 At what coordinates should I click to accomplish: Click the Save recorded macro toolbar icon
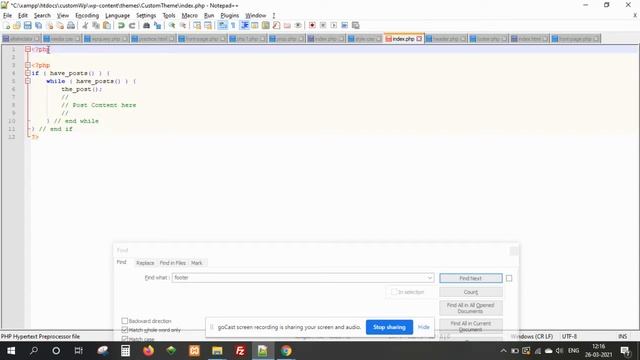click(x=356, y=26)
